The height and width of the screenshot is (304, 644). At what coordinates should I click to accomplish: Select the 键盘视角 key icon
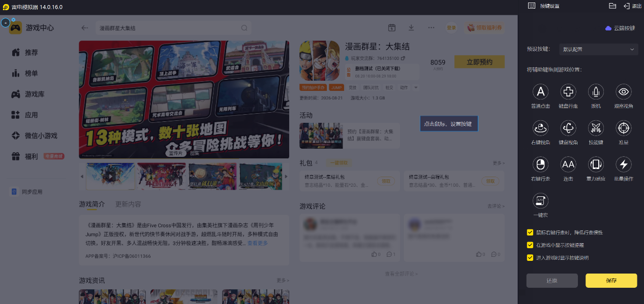[568, 128]
